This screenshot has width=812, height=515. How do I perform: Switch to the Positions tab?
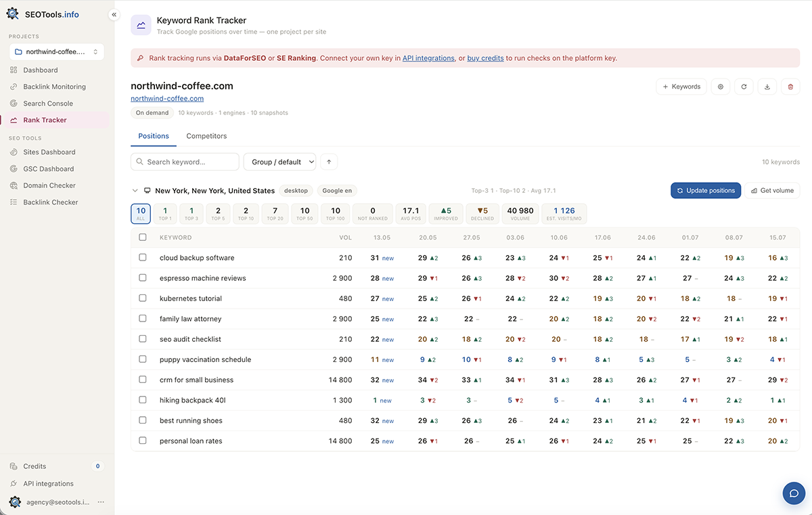pos(154,136)
